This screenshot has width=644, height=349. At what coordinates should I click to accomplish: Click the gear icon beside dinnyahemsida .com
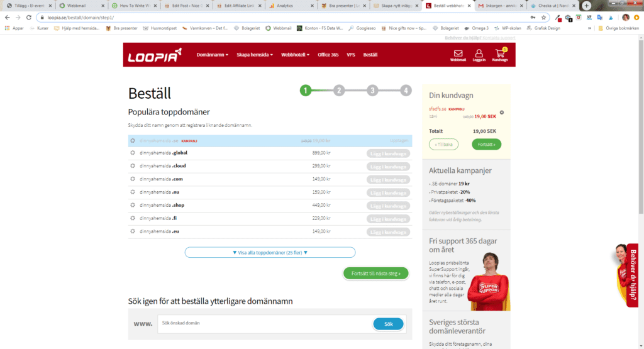[x=133, y=179]
